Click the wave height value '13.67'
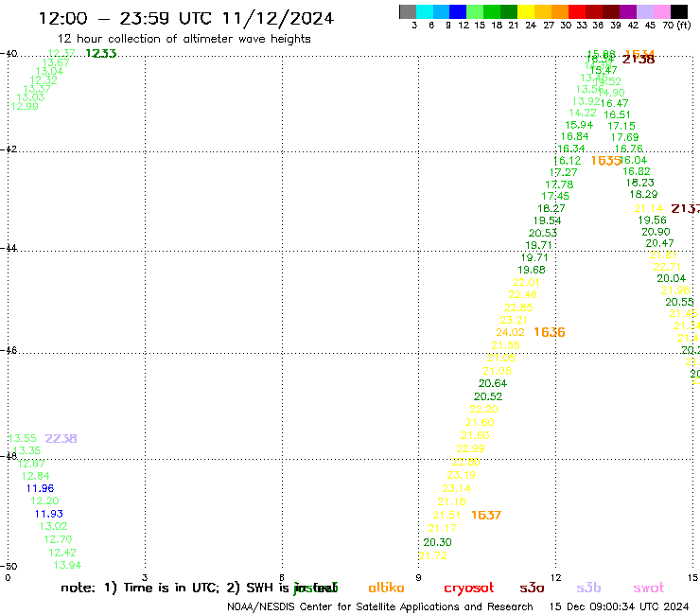Viewport: 700px width, 615px height. coord(56,62)
